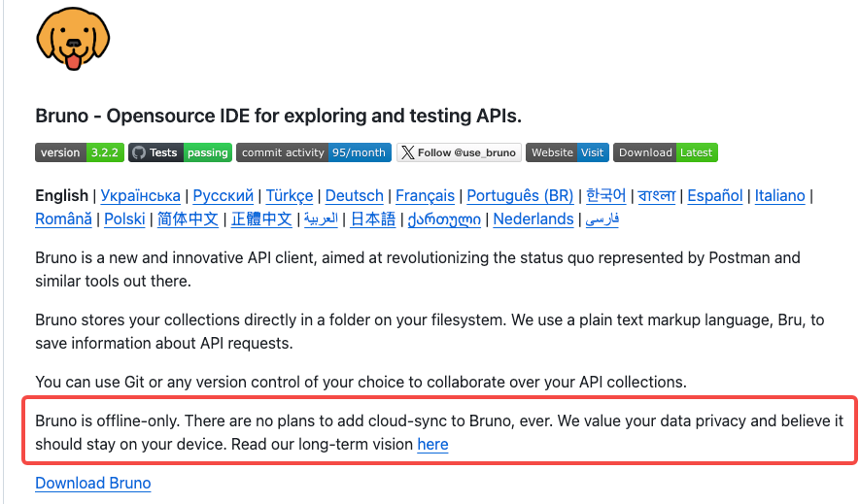Open the Deutsch translation link

coord(354,195)
